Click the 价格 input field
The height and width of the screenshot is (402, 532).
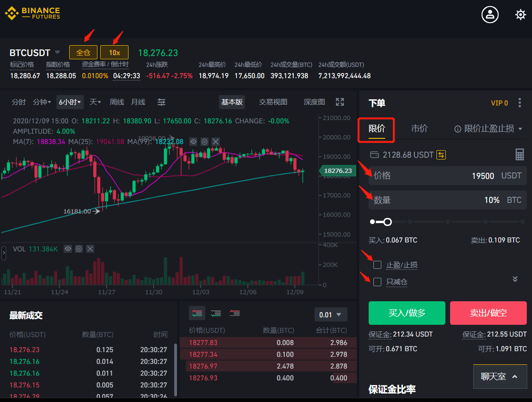pyautogui.click(x=448, y=176)
